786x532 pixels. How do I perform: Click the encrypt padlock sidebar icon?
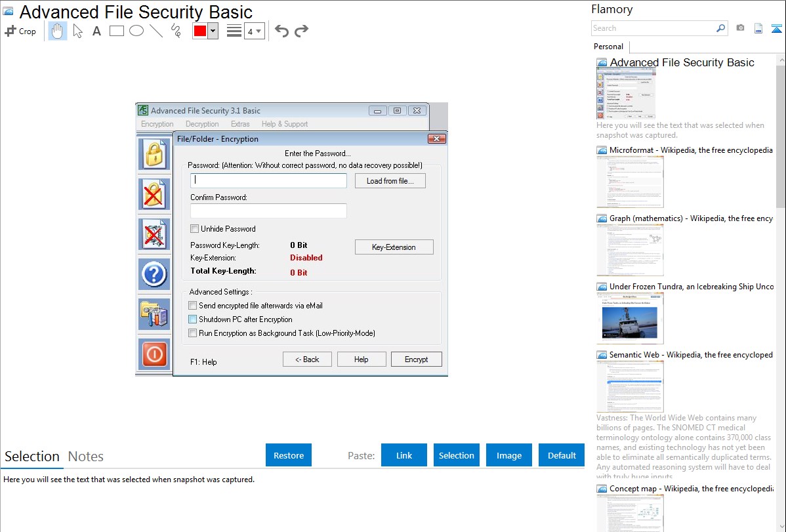coord(154,154)
